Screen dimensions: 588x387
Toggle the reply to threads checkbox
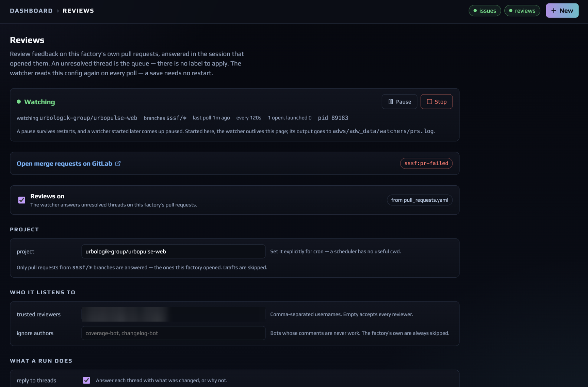pos(86,380)
